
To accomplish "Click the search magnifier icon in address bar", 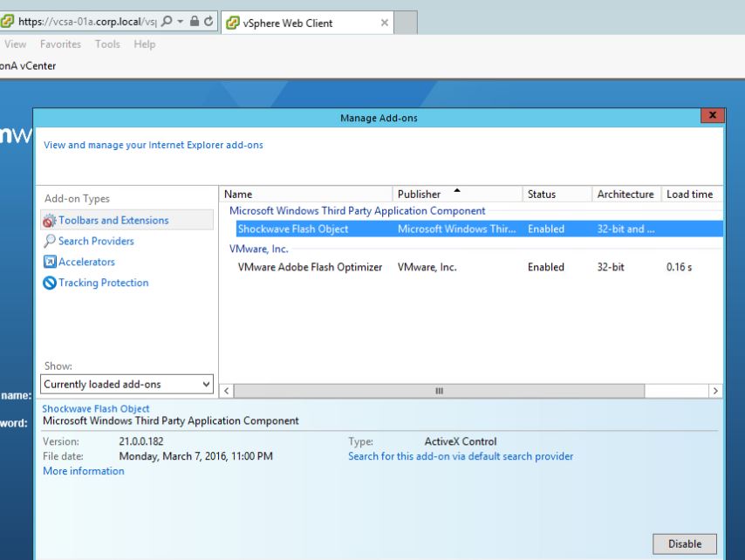I will click(167, 22).
